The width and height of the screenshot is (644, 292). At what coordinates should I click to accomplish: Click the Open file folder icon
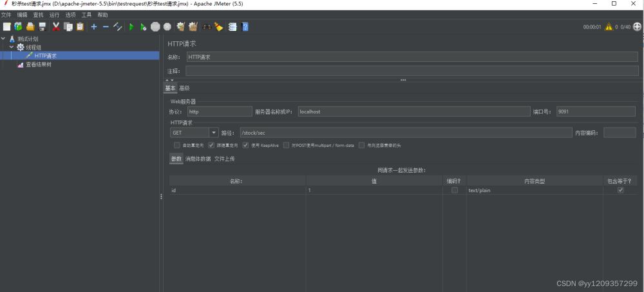point(30,26)
